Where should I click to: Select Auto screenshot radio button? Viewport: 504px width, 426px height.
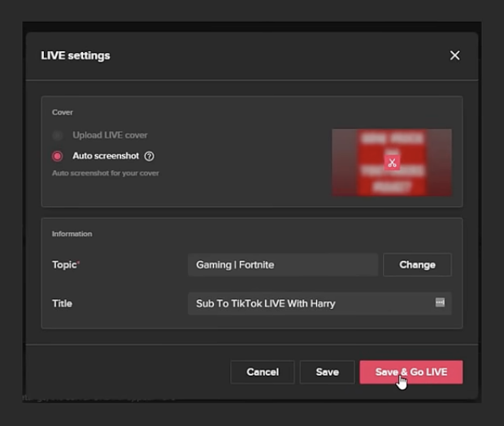[x=58, y=156]
